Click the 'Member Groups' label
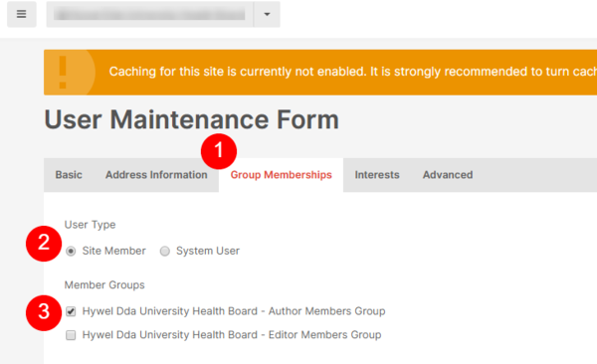 pyautogui.click(x=104, y=284)
